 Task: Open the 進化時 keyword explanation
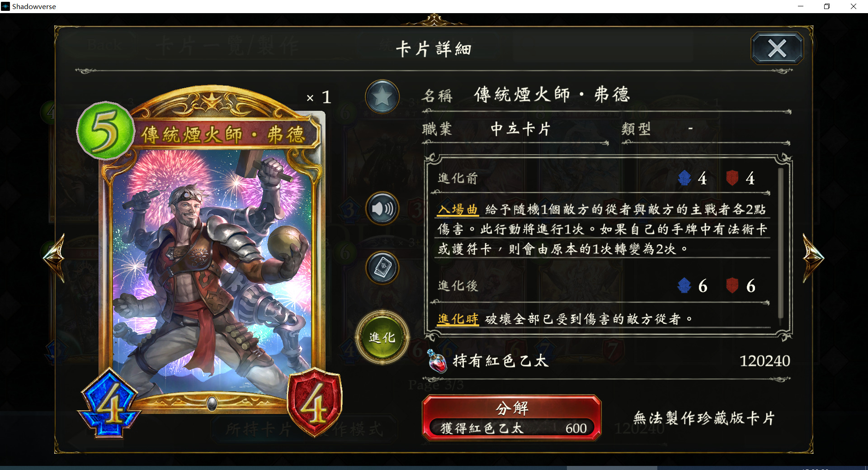point(458,319)
